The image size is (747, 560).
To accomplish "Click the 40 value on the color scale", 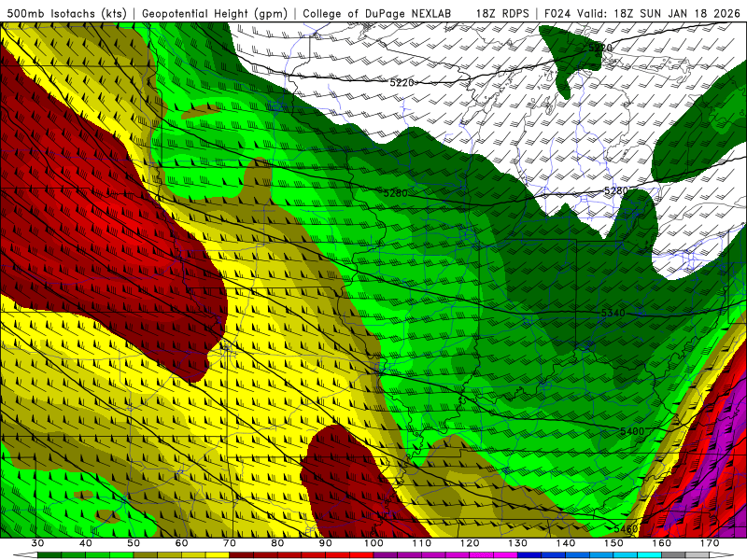I will [x=86, y=543].
